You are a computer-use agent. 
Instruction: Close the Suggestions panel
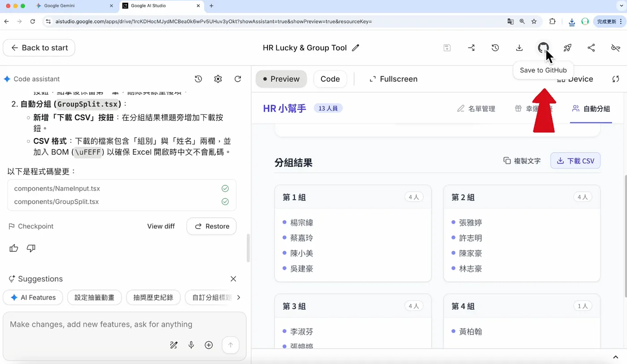click(233, 279)
